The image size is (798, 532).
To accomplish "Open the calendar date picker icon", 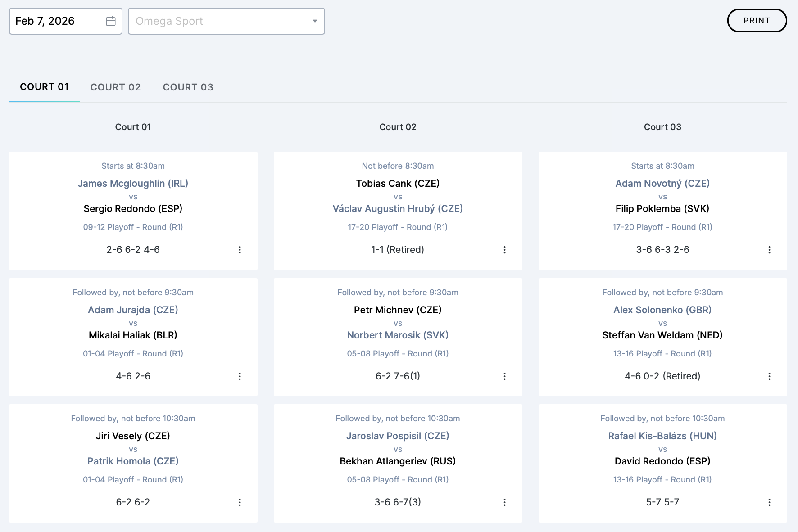I will [x=111, y=21].
